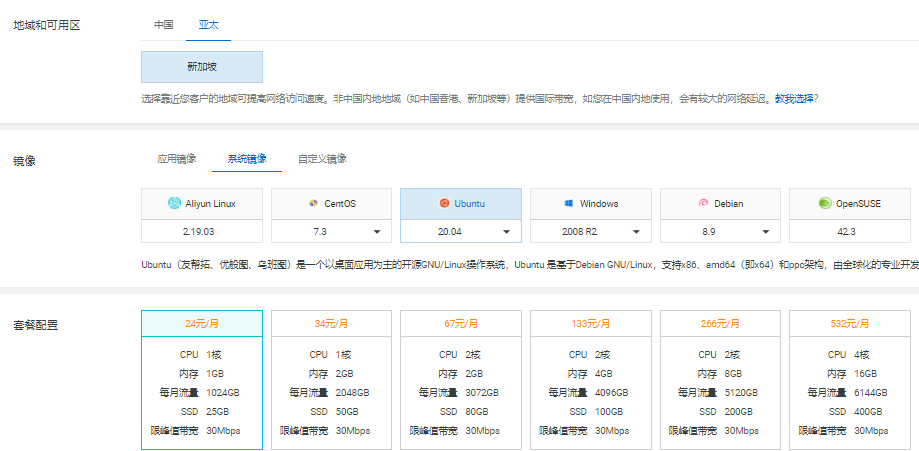Switch to the 亚太 region tab
Screen dimensions: 919x451
coord(209,25)
